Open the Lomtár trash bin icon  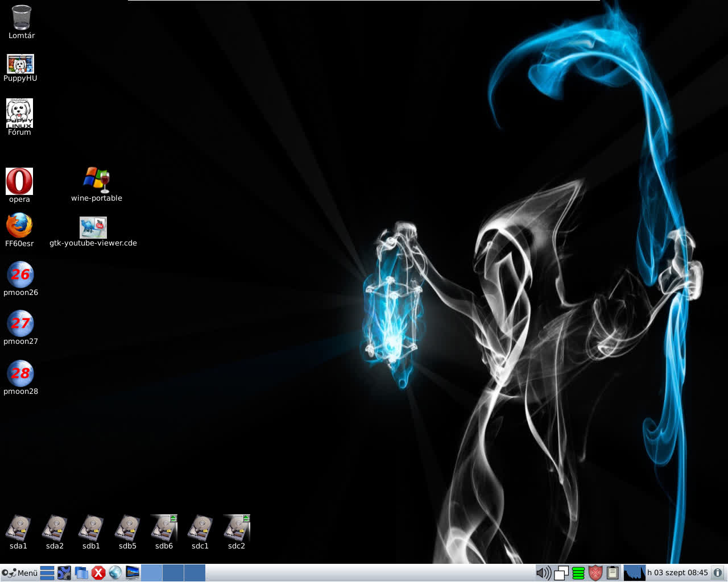tap(21, 17)
